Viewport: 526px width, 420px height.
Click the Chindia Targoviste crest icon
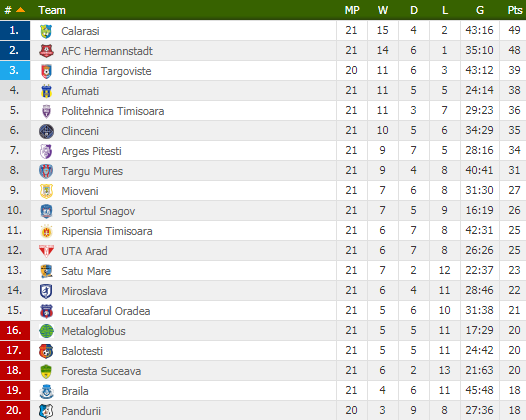coord(46,71)
